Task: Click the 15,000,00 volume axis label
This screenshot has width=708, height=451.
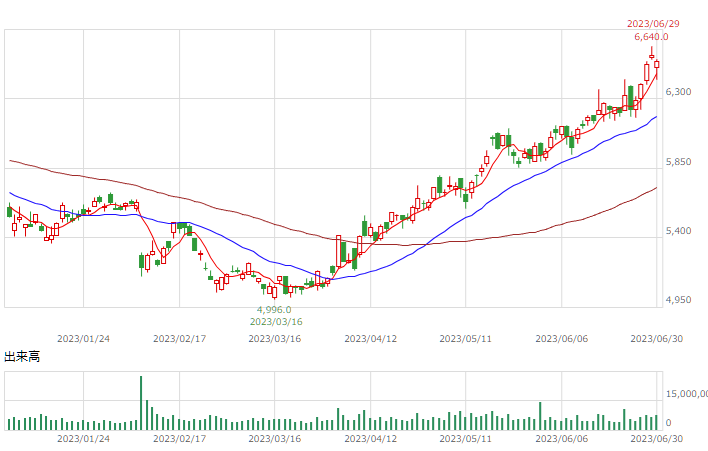Action: (686, 394)
